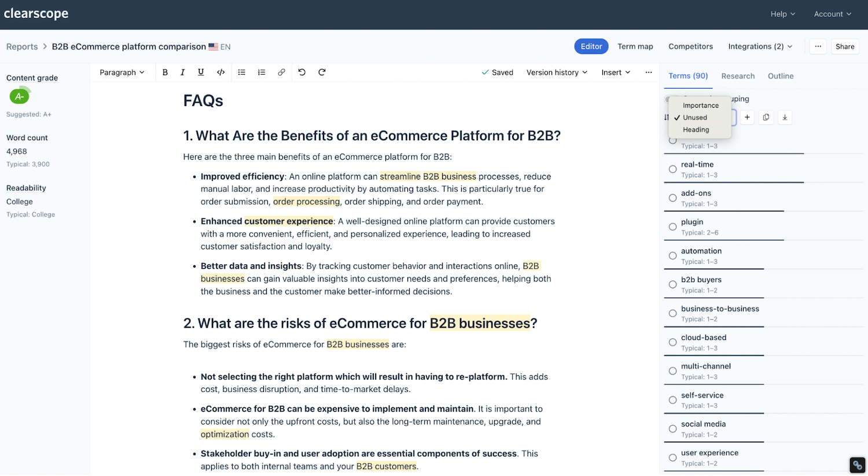Open the Account menu

pos(832,14)
